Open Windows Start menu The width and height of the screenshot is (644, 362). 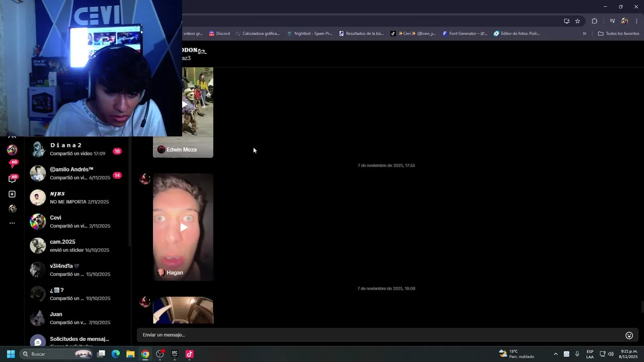pos(11,354)
